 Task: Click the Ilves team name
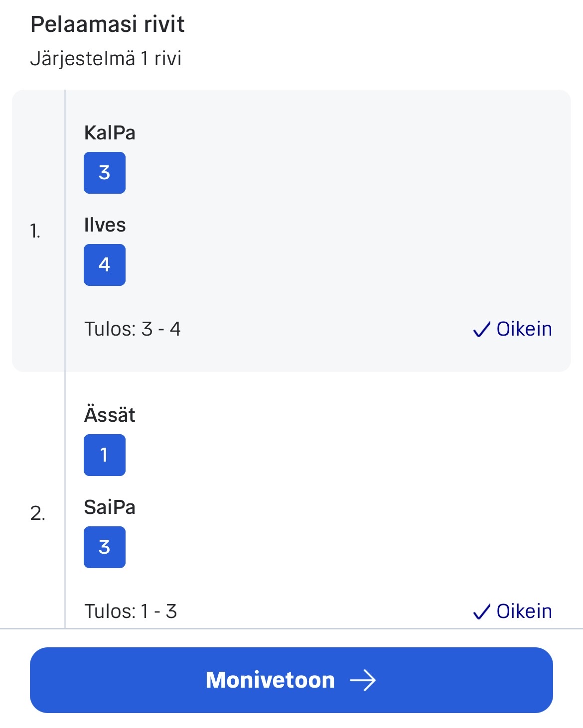105,225
